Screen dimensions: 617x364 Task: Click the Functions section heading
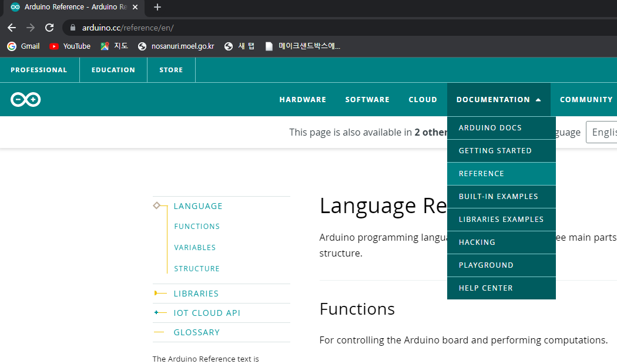(x=357, y=309)
